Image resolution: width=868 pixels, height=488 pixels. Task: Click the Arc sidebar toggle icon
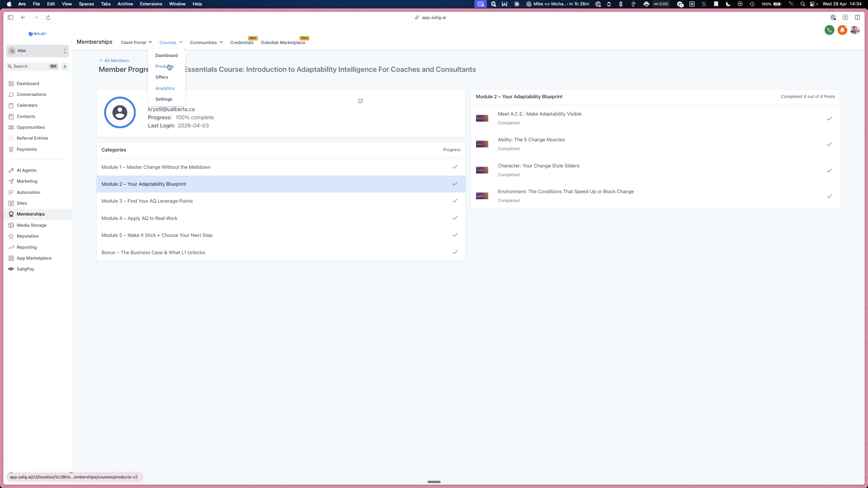11,17
